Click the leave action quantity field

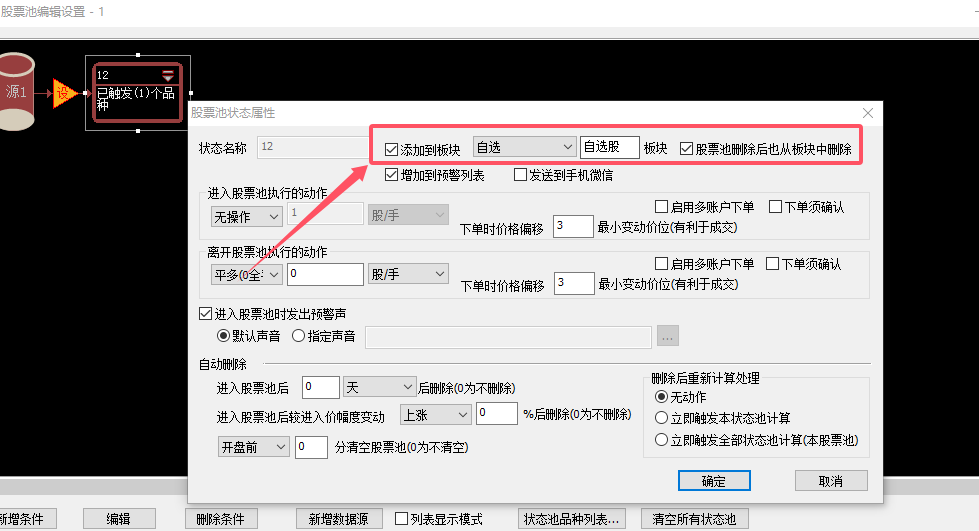click(x=325, y=274)
